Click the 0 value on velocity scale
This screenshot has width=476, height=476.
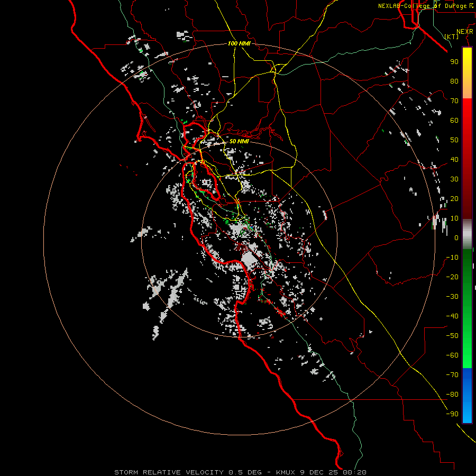456,237
